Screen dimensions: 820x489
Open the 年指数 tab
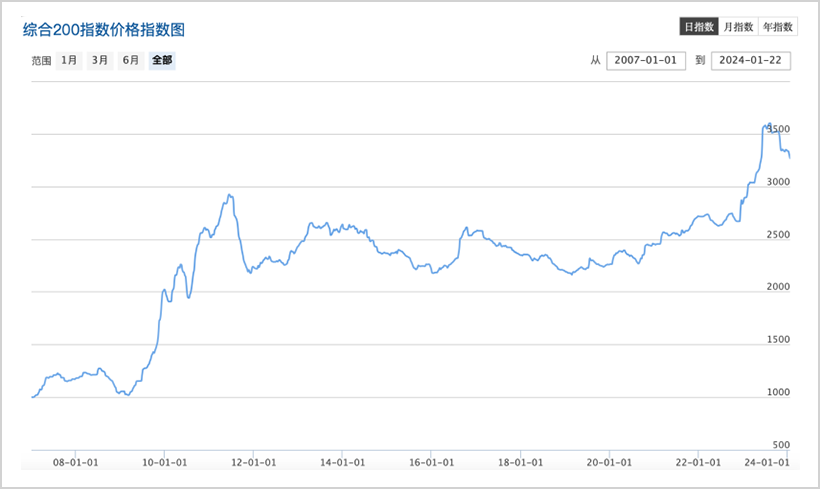777,27
